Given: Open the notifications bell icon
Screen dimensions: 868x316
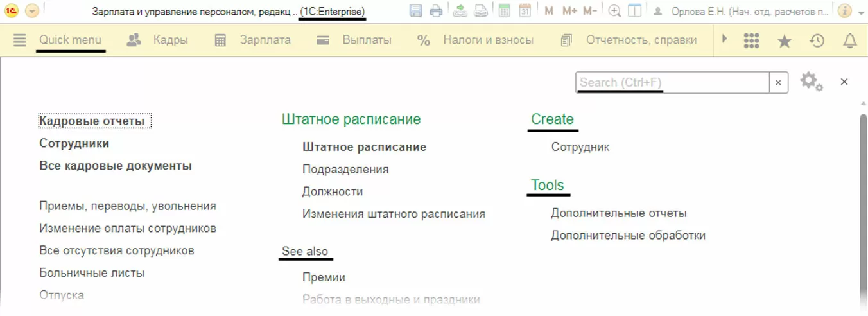Looking at the screenshot, I should [849, 40].
